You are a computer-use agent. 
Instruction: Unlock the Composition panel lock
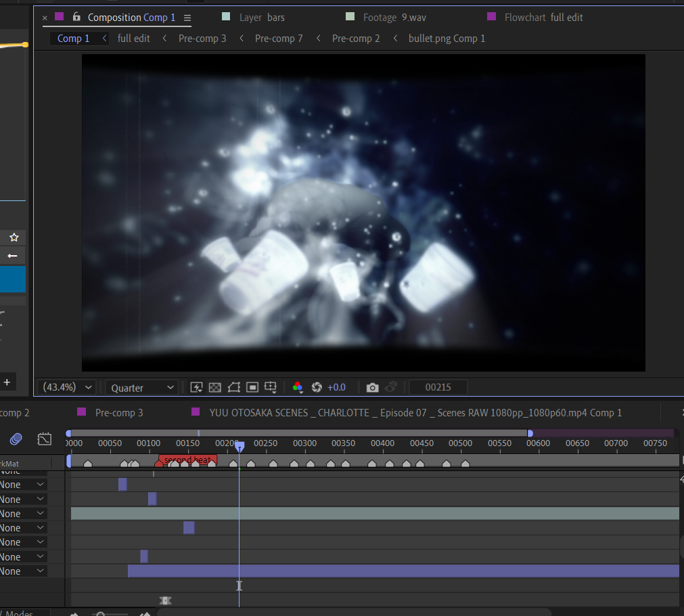(75, 17)
